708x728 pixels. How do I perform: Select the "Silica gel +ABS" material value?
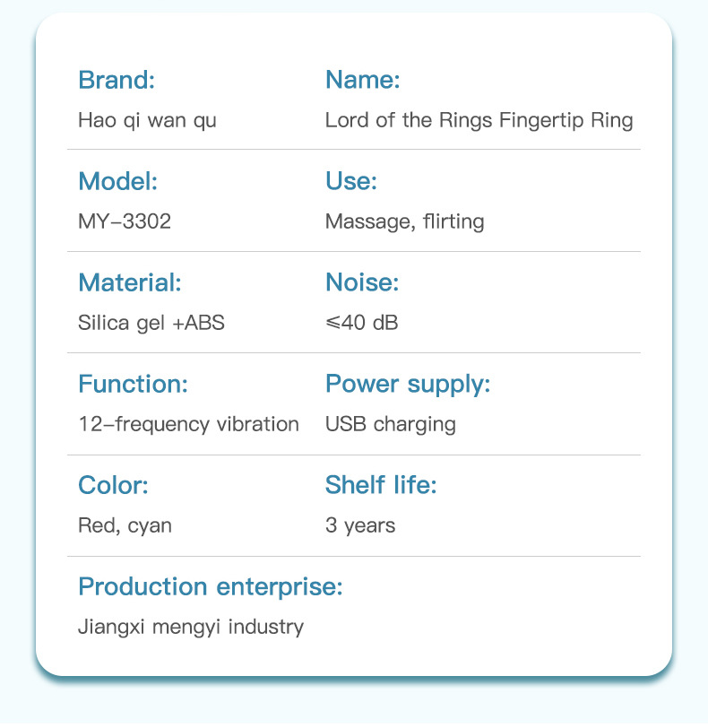click(151, 323)
